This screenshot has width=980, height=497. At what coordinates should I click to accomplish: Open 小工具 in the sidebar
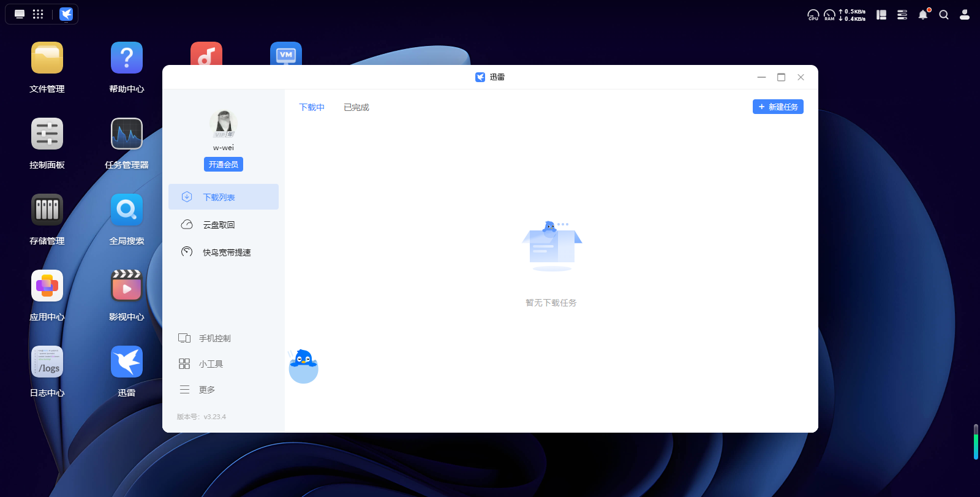202,364
